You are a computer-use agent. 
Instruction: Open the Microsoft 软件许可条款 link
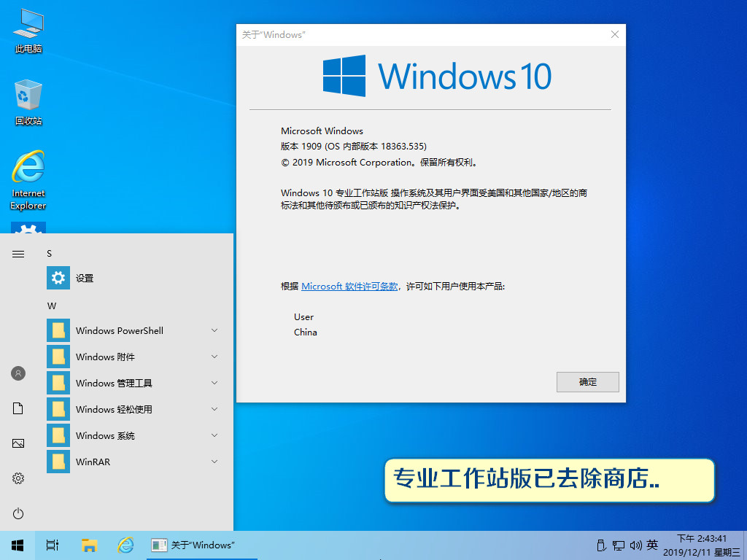pos(349,286)
